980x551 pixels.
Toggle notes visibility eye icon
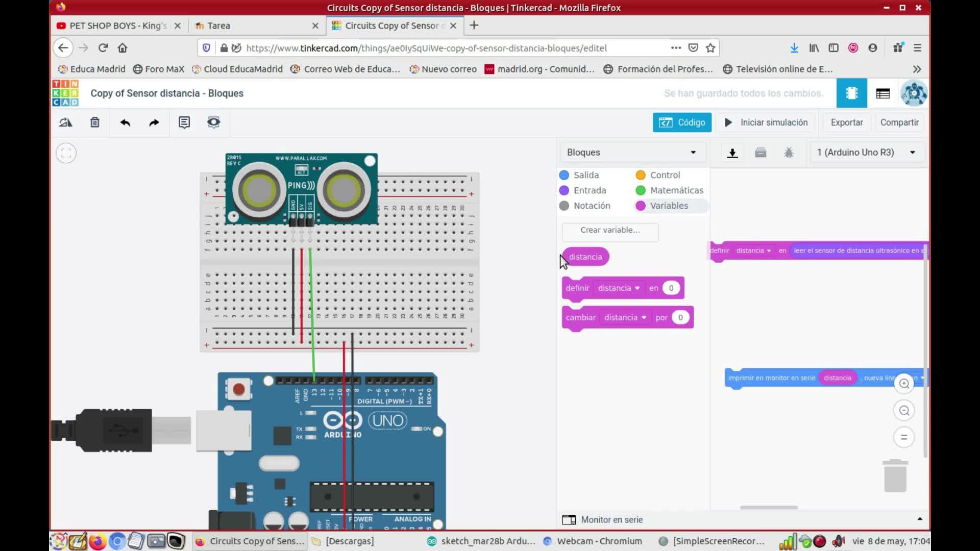click(x=213, y=122)
